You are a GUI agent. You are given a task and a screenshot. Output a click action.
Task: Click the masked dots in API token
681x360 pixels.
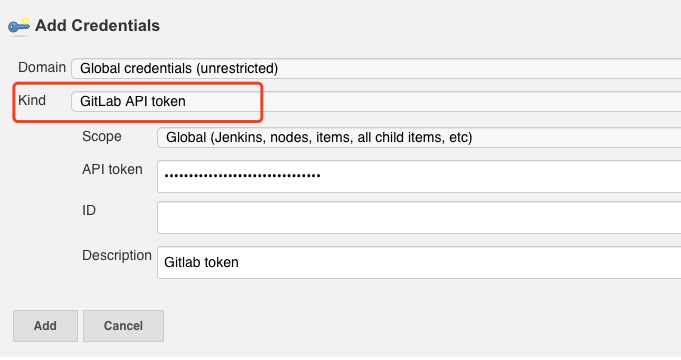(x=242, y=176)
